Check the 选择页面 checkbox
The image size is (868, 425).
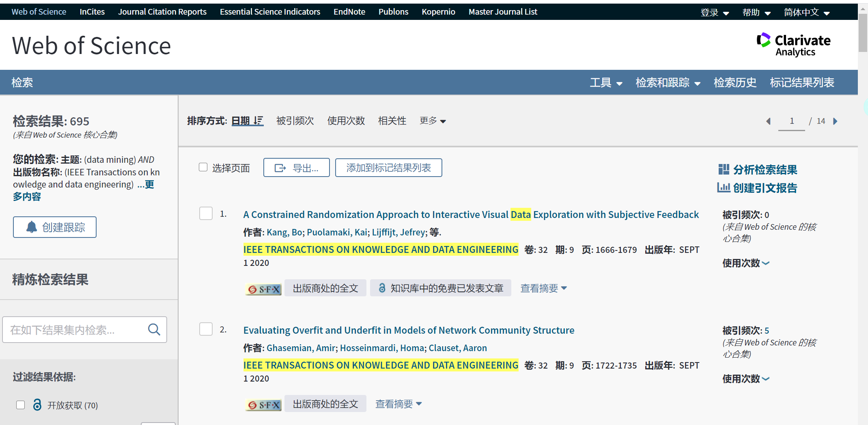tap(203, 167)
